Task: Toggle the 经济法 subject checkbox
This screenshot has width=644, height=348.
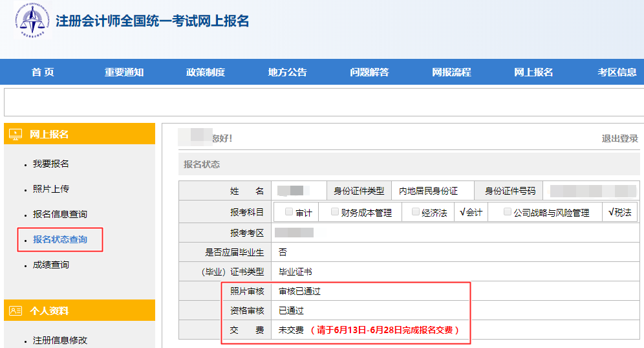Action: (x=415, y=212)
